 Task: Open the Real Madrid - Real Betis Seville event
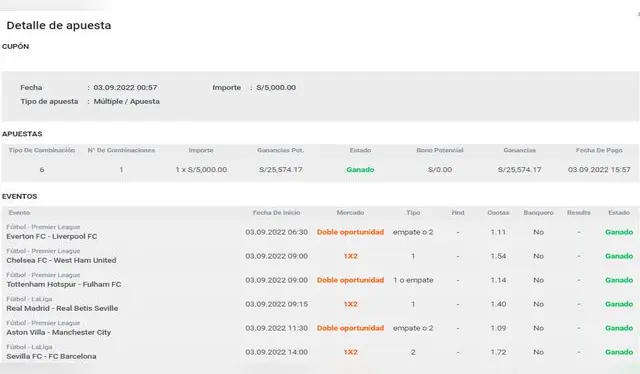(62, 308)
